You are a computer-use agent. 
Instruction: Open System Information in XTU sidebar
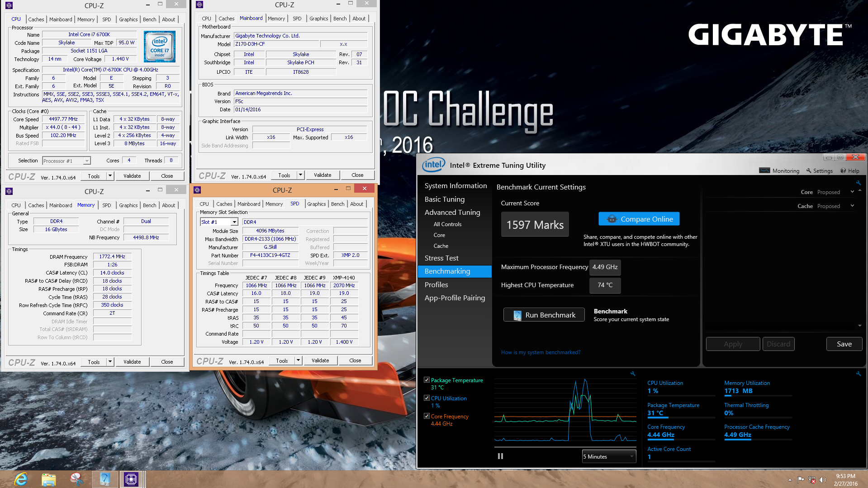[455, 186]
